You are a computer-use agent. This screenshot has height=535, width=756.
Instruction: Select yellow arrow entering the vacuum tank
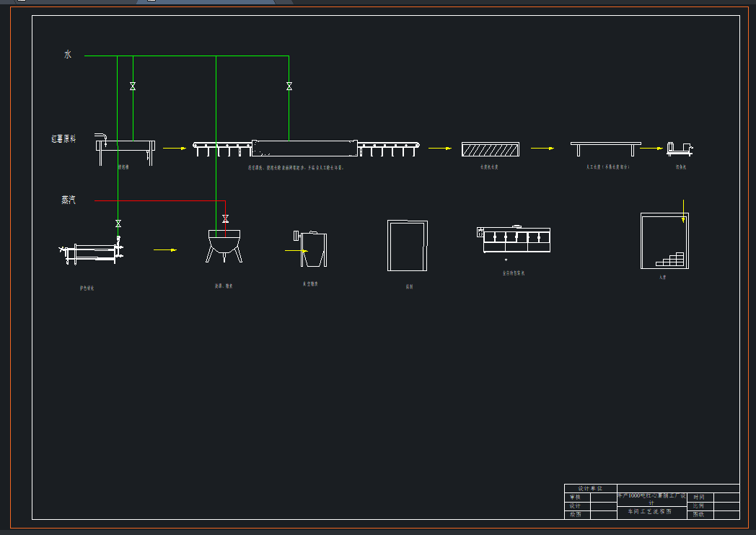click(x=296, y=251)
